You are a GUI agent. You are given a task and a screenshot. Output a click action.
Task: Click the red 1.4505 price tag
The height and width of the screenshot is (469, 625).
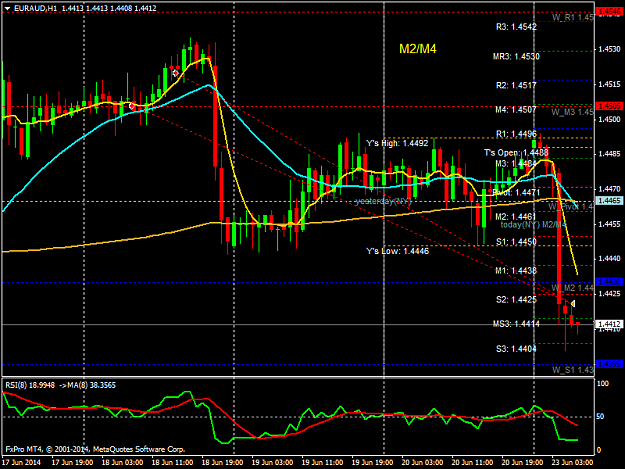point(609,106)
